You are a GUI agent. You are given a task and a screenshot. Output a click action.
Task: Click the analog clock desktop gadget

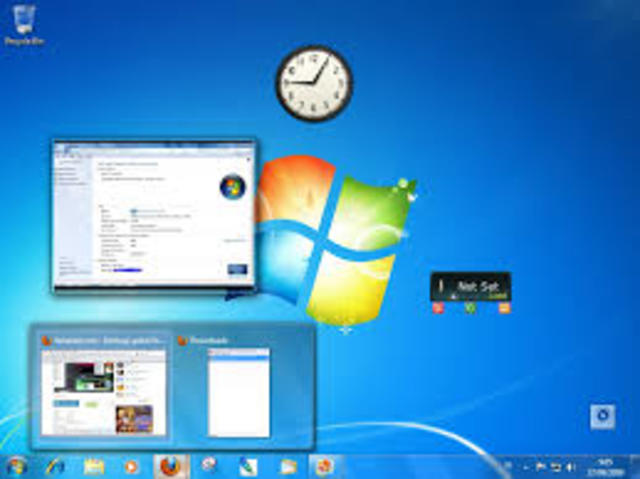click(314, 84)
